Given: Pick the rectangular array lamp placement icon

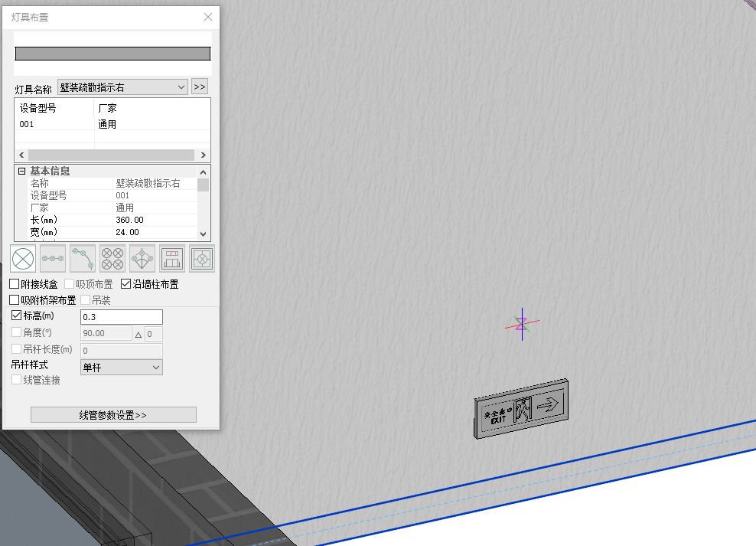Looking at the screenshot, I should [x=112, y=259].
